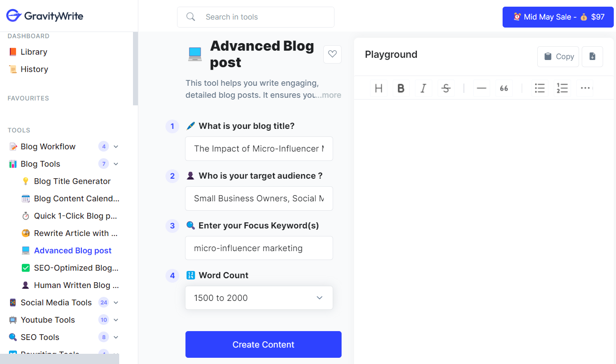Screen dimensions: 616x364
Task: Show more editor toolbar options
Action: point(585,88)
